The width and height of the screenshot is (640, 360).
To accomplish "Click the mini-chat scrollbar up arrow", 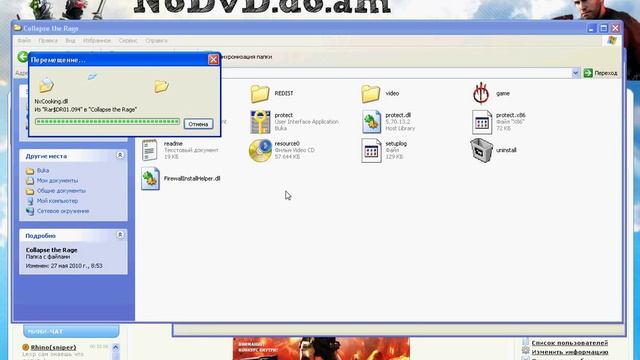I will click(116, 348).
